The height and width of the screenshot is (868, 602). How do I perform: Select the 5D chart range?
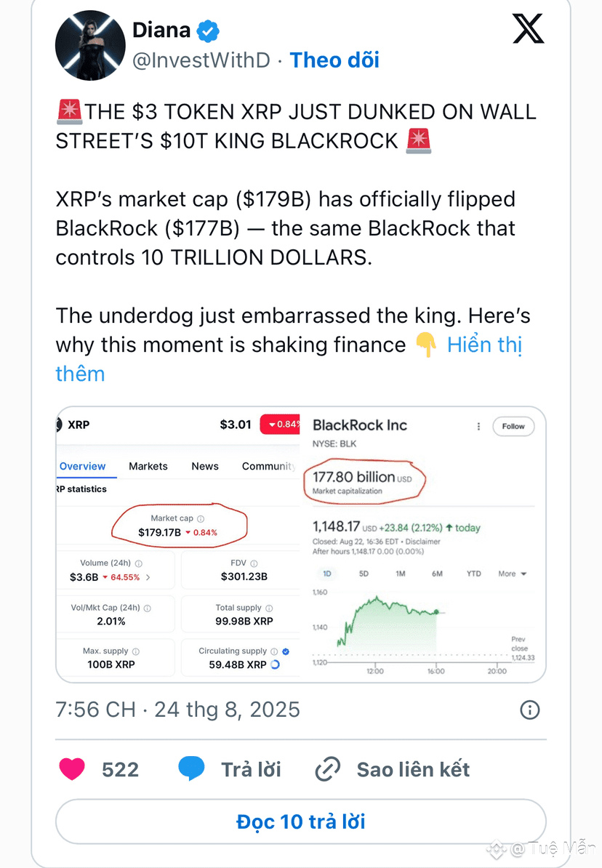(364, 574)
